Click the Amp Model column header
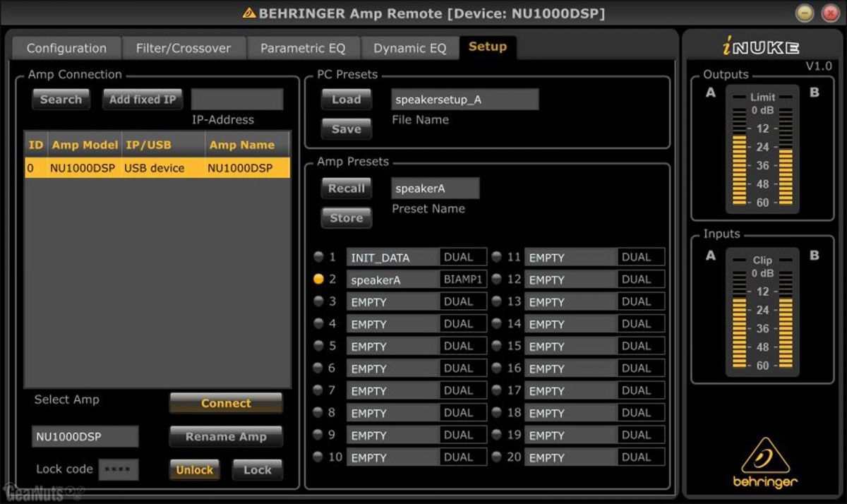Screen dimensions: 847x504 [x=85, y=145]
